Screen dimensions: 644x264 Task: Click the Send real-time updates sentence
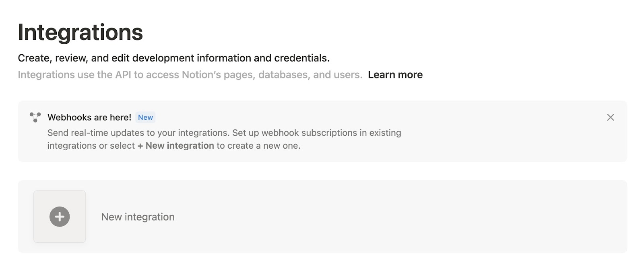pyautogui.click(x=138, y=133)
